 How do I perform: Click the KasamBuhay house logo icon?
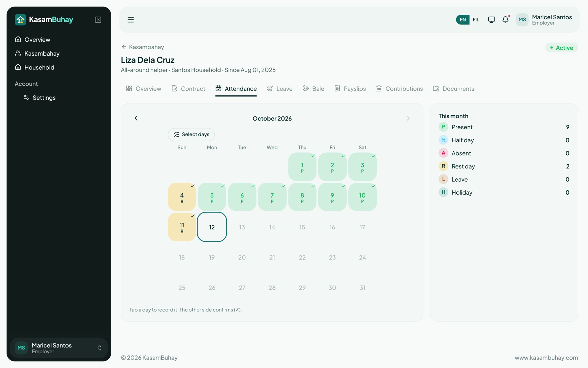tap(20, 20)
